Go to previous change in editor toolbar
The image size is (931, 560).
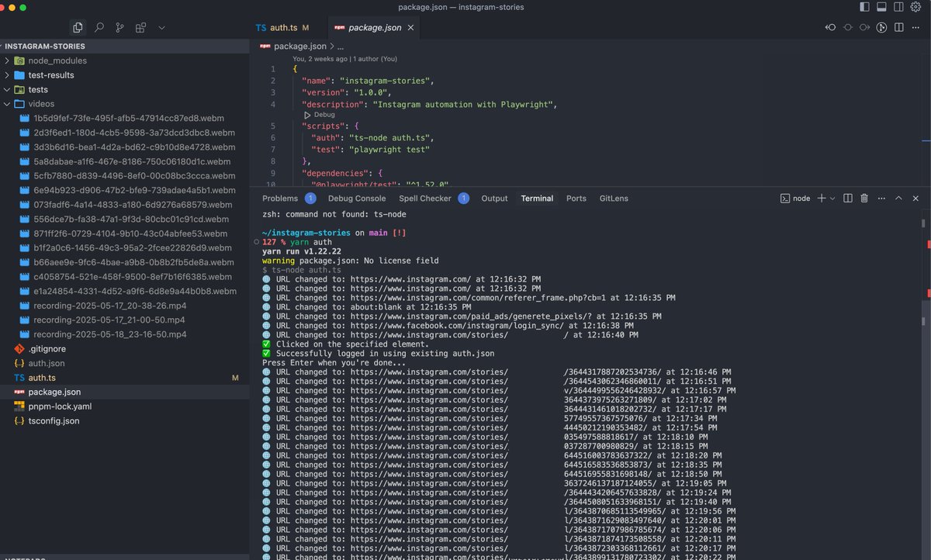(830, 27)
